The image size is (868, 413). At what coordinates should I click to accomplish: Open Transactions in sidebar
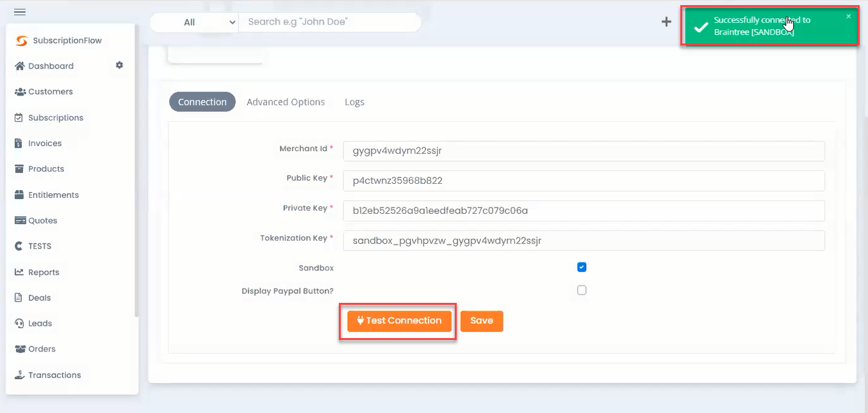pos(54,375)
